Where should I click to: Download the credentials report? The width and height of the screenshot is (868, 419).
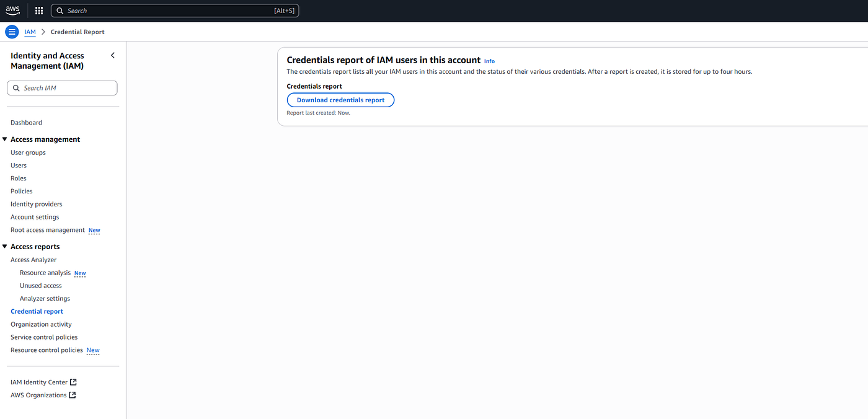[x=340, y=100]
